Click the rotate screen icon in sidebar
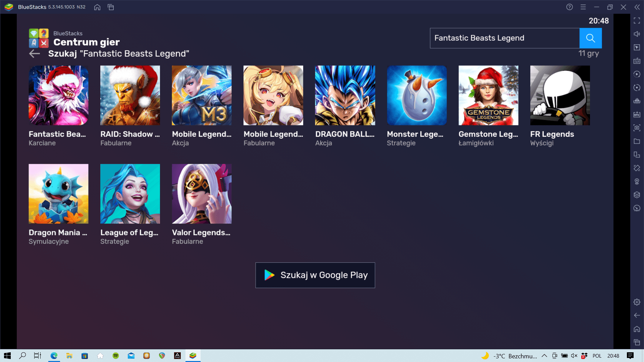 pos(637,168)
